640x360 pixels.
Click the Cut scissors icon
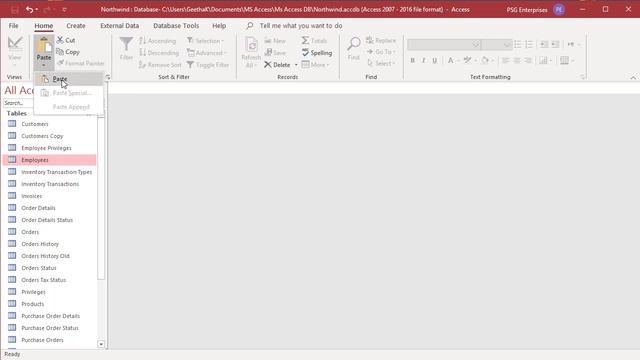(x=60, y=40)
